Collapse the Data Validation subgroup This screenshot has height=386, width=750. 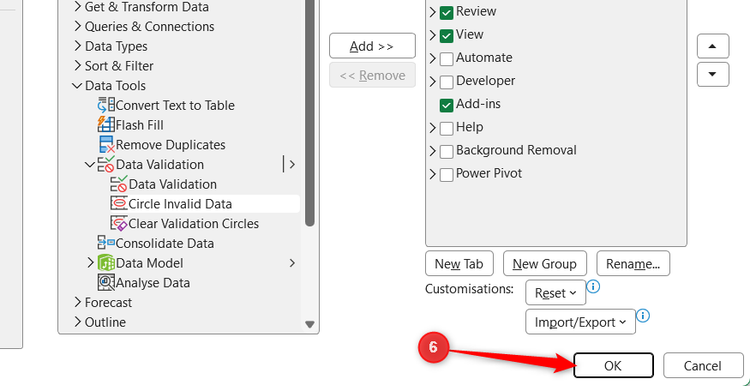point(90,165)
